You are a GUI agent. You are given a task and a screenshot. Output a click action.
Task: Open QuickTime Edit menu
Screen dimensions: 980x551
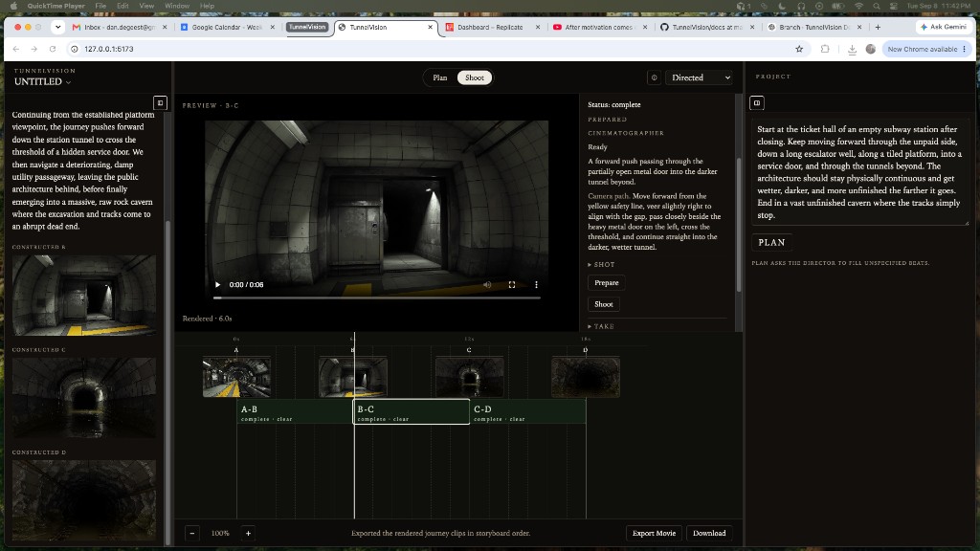click(x=122, y=6)
